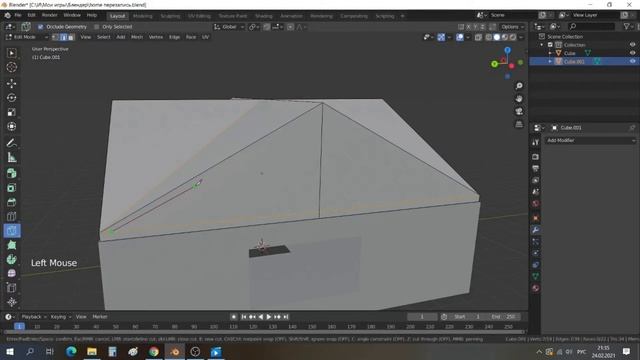Image resolution: width=640 pixels, height=360 pixels.
Task: Jump to the timeline end frame
Action: pos(286,317)
